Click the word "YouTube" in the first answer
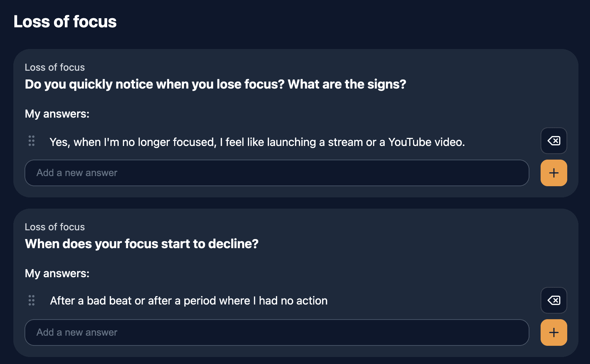 (x=410, y=142)
